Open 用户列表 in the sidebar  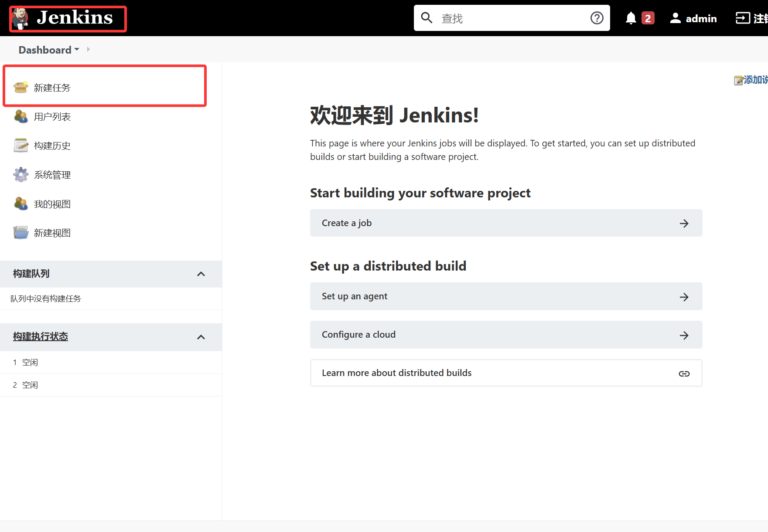point(52,117)
